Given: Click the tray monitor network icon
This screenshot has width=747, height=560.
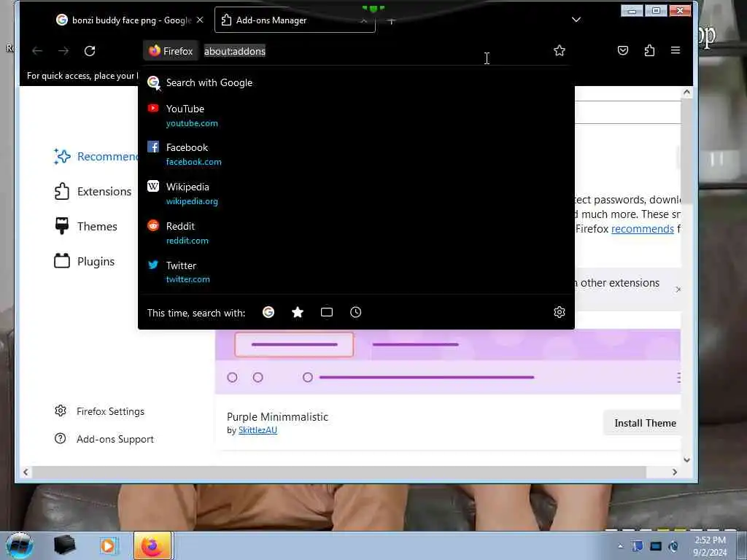Looking at the screenshot, I should pyautogui.click(x=656, y=546).
